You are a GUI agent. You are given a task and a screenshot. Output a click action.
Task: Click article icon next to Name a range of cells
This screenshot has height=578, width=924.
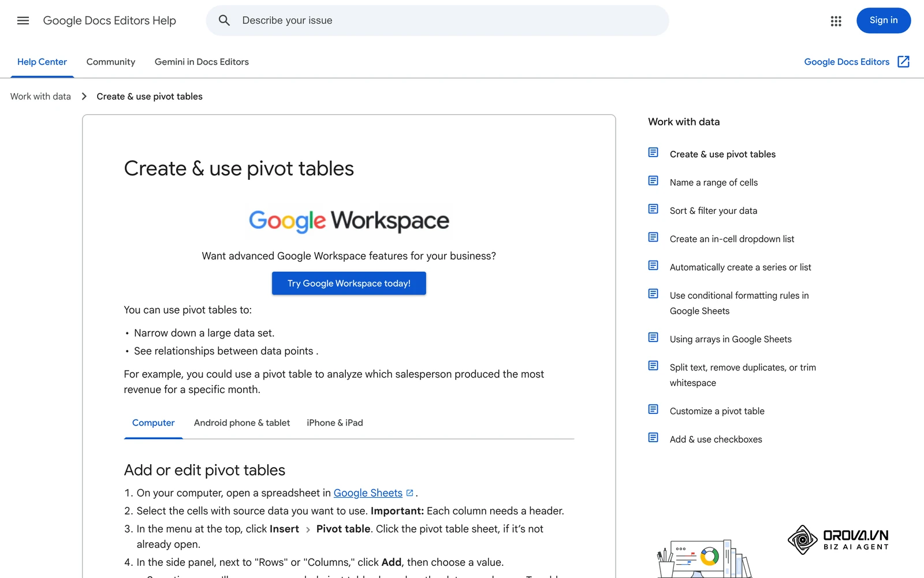pyautogui.click(x=653, y=181)
